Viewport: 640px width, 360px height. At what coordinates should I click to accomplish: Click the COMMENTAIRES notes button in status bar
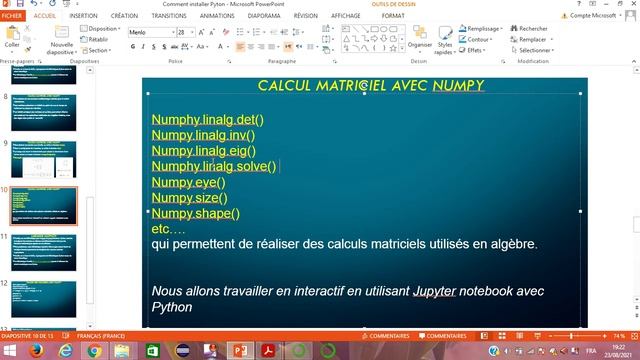(x=385, y=336)
